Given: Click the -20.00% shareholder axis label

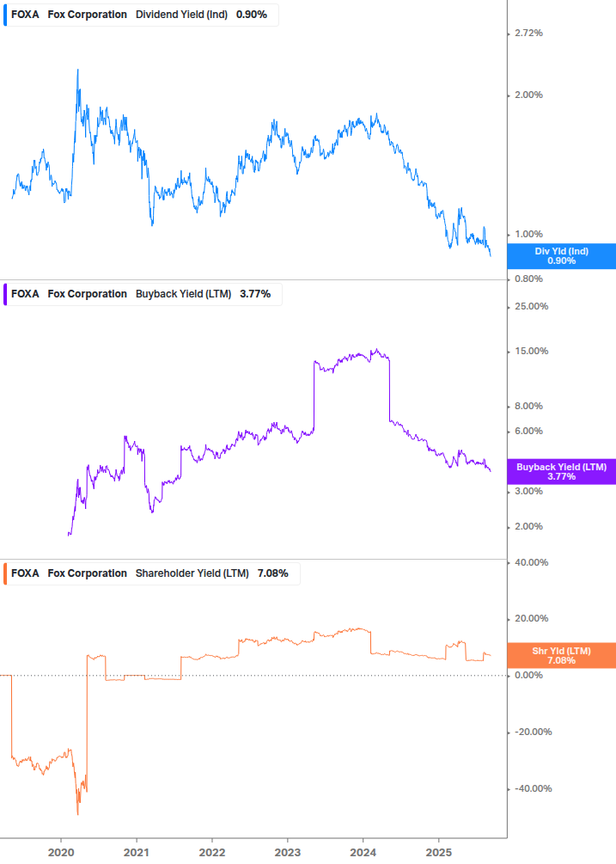Looking at the screenshot, I should coord(533,732).
